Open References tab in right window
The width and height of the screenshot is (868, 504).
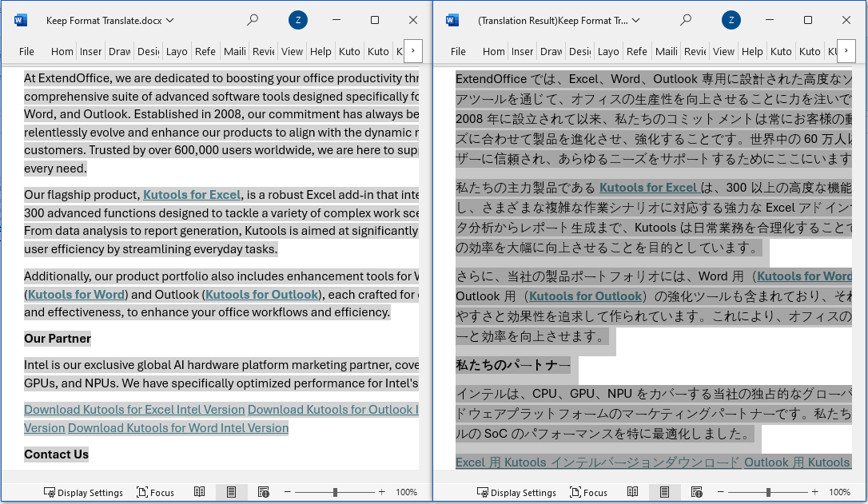click(637, 51)
